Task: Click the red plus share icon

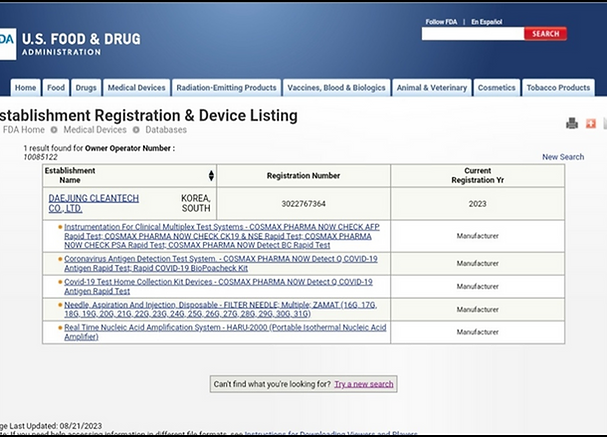Action: [x=591, y=123]
